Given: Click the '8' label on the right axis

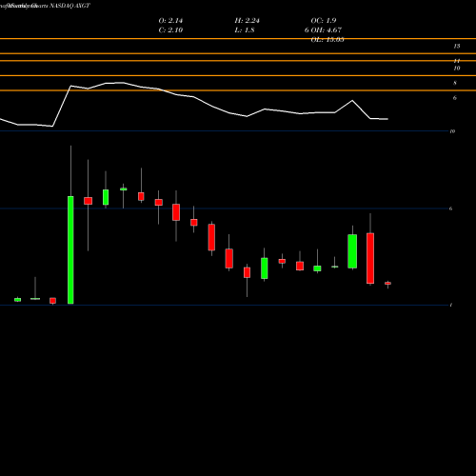Looking at the screenshot, I should (x=455, y=83).
